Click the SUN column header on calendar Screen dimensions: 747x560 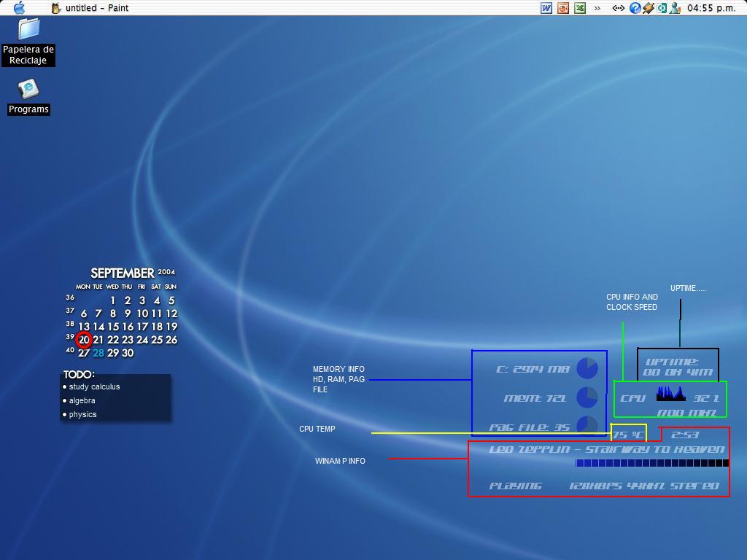(171, 287)
